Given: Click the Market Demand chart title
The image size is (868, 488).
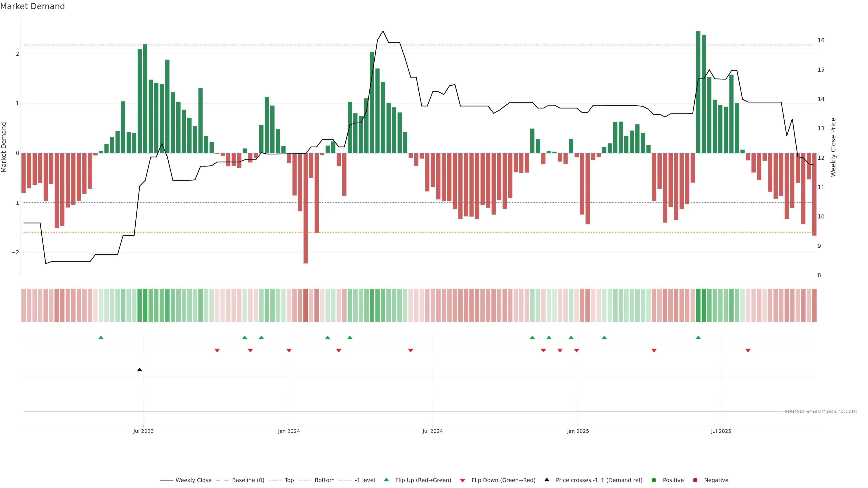Looking at the screenshot, I should point(32,6).
